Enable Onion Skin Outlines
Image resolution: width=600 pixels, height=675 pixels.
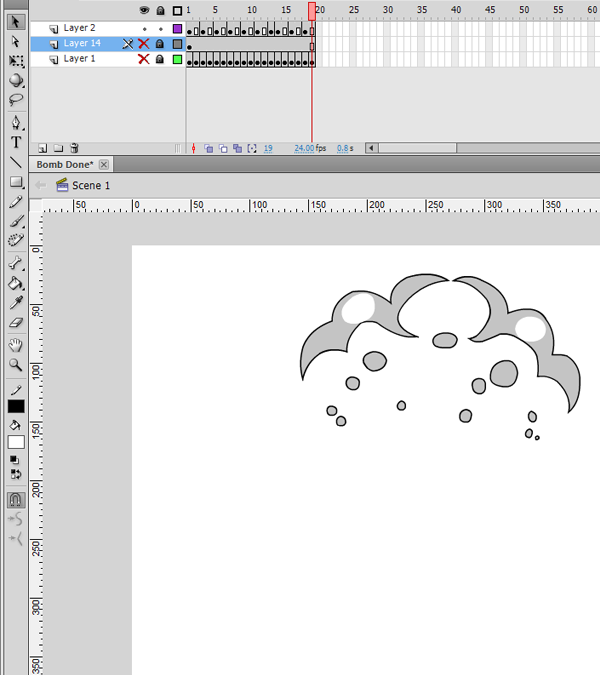[x=223, y=149]
